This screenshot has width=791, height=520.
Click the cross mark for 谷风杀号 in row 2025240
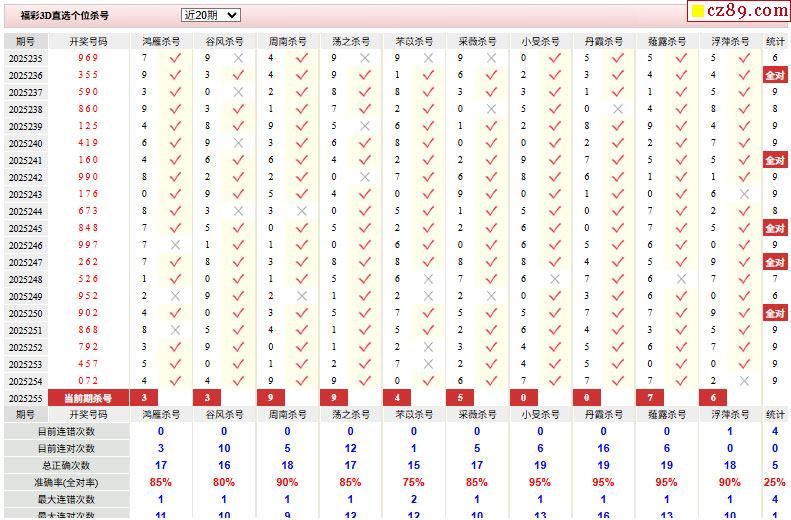coord(238,143)
